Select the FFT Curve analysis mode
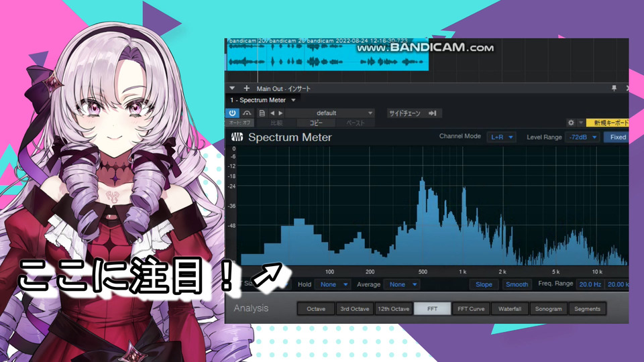 471,308
